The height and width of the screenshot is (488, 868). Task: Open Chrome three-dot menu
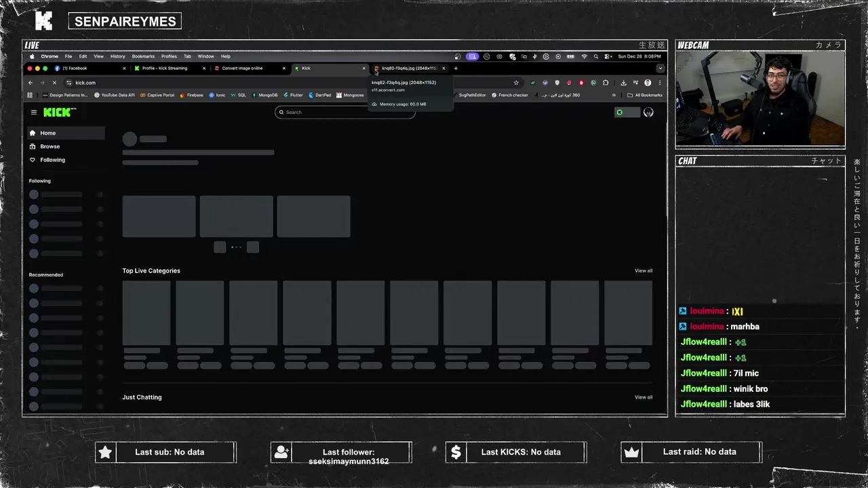tap(660, 83)
